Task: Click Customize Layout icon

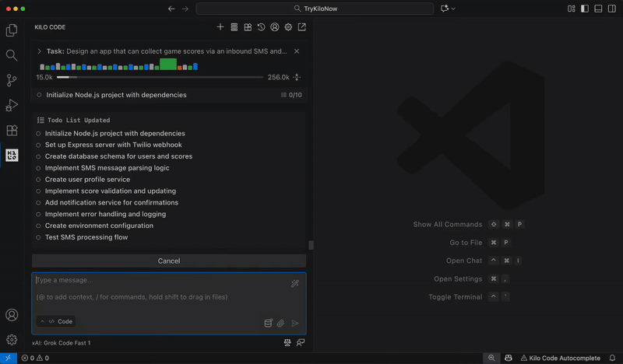Action: (x=572, y=9)
